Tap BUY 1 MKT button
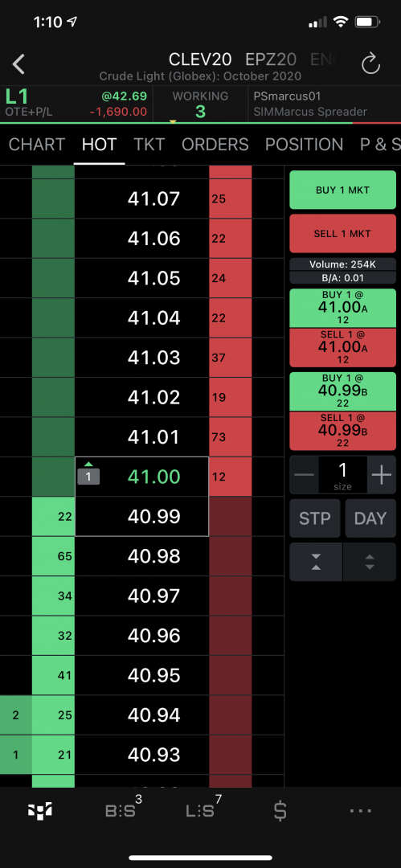Viewport: 401px width, 868px height. tap(343, 190)
